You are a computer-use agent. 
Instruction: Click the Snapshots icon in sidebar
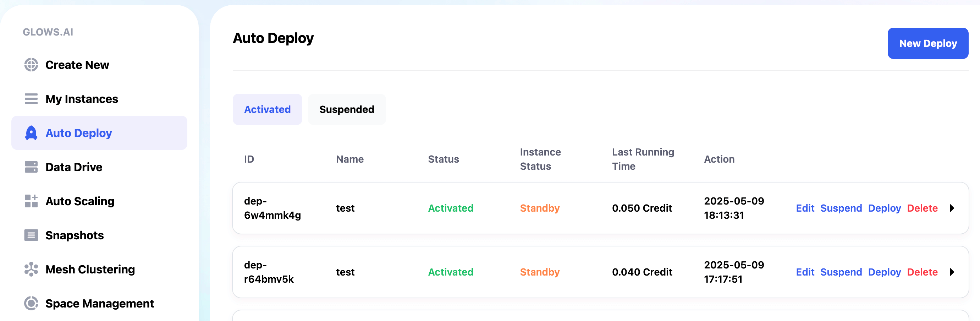point(31,235)
